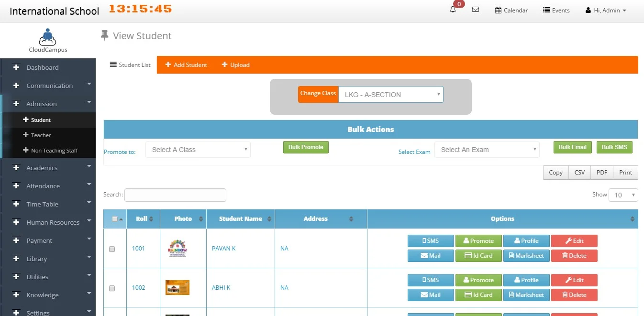Click the plus icon beside Academics
Viewport: 644px width, 316px height.
[x=16, y=168]
